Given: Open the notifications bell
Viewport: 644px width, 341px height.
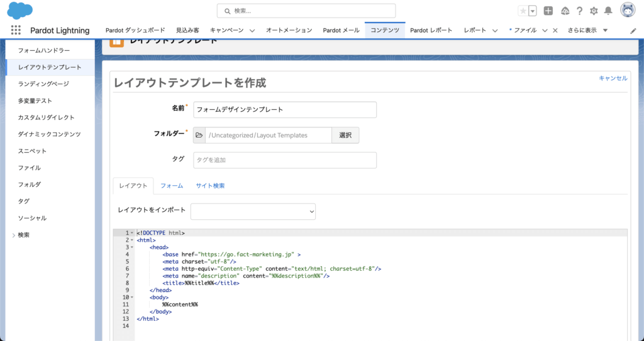Looking at the screenshot, I should coord(608,11).
